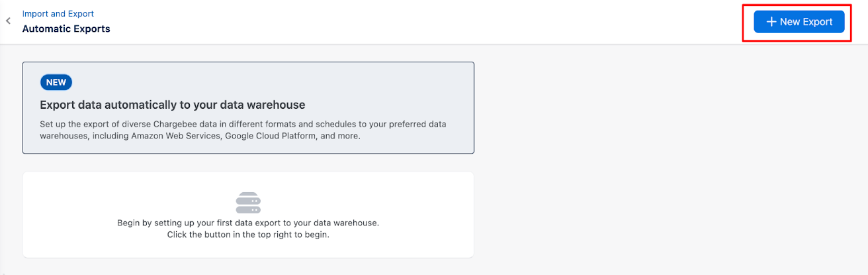868x275 pixels.
Task: Click the New Export button
Action: tap(799, 22)
